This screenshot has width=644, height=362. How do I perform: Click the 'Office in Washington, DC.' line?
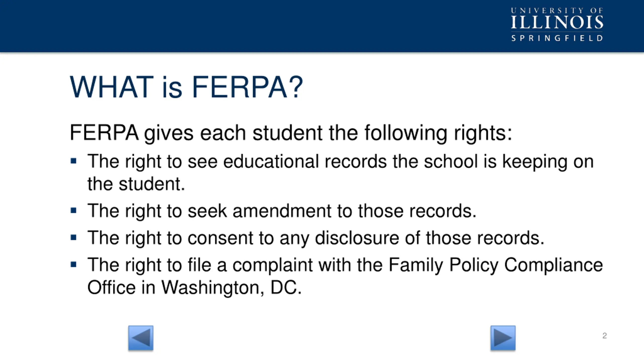(194, 288)
